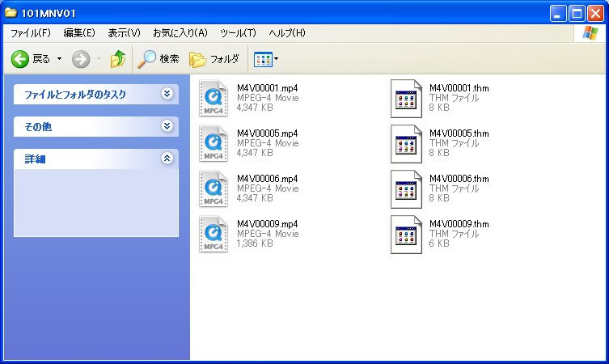Open the Back button history dropdown arrow
Viewport: 609px width, 364px height.
click(x=59, y=59)
